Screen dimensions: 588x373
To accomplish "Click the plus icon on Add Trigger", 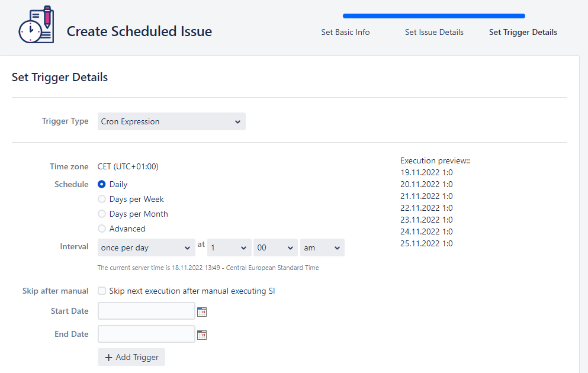I will click(109, 358).
